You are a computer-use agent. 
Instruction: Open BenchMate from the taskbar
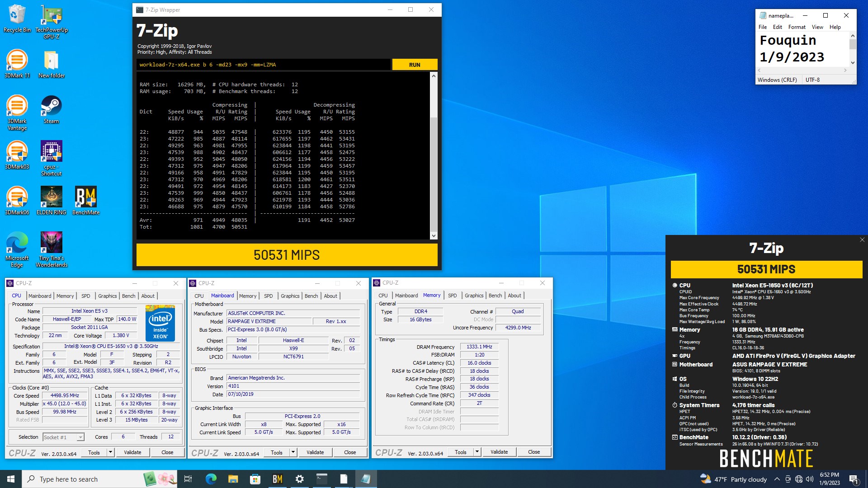pyautogui.click(x=277, y=479)
